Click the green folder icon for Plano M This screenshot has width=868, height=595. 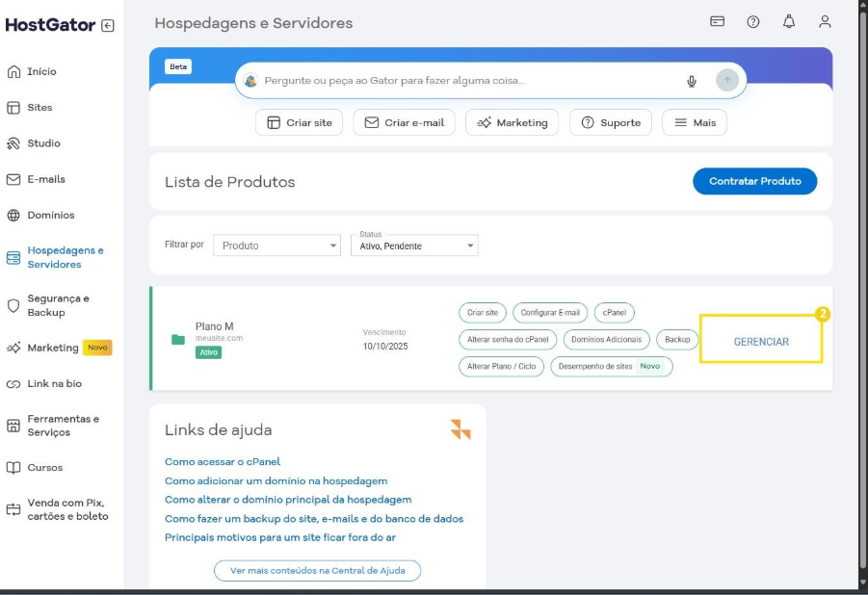[x=178, y=339]
